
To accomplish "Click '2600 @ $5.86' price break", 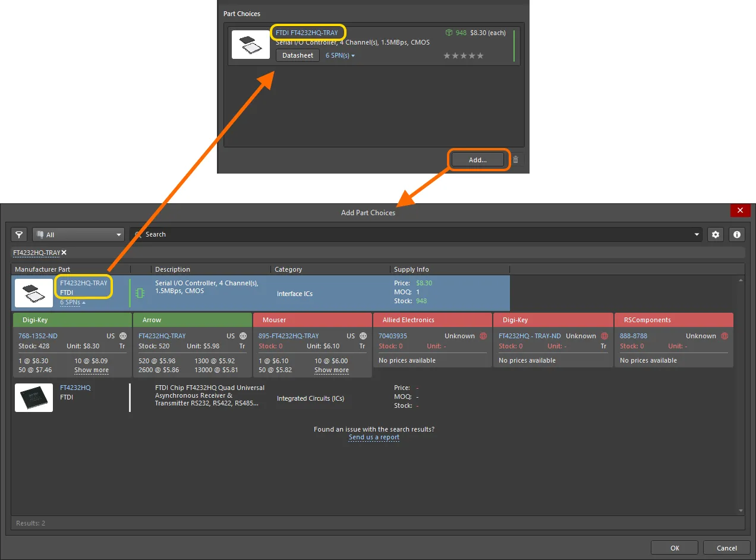I will pyautogui.click(x=159, y=370).
